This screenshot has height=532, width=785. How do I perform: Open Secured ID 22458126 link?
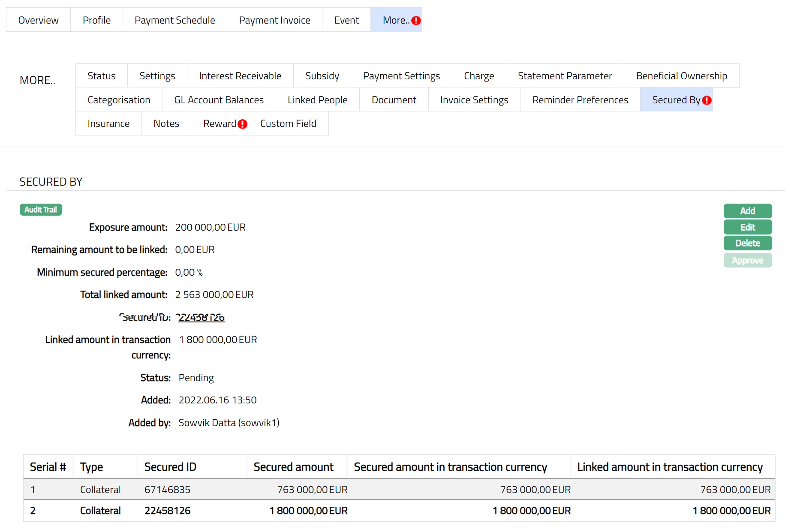pyautogui.click(x=201, y=317)
